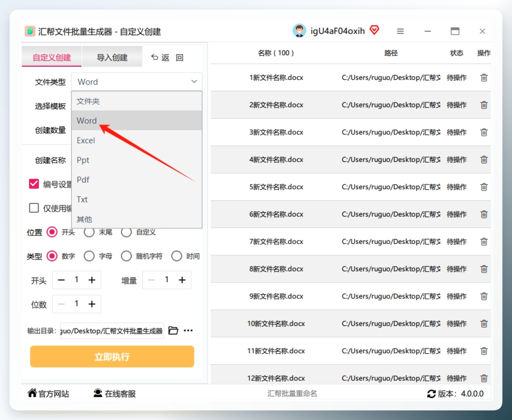This screenshot has height=420, width=512.
Task: Delete row 4新文件名称.docx via trash icon
Action: click(x=484, y=159)
